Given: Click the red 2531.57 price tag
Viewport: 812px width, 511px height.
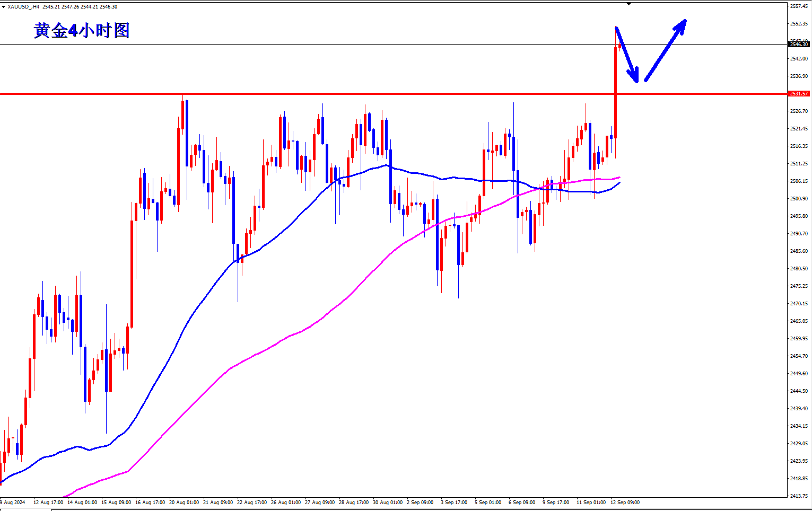Looking at the screenshot, I should point(799,94).
